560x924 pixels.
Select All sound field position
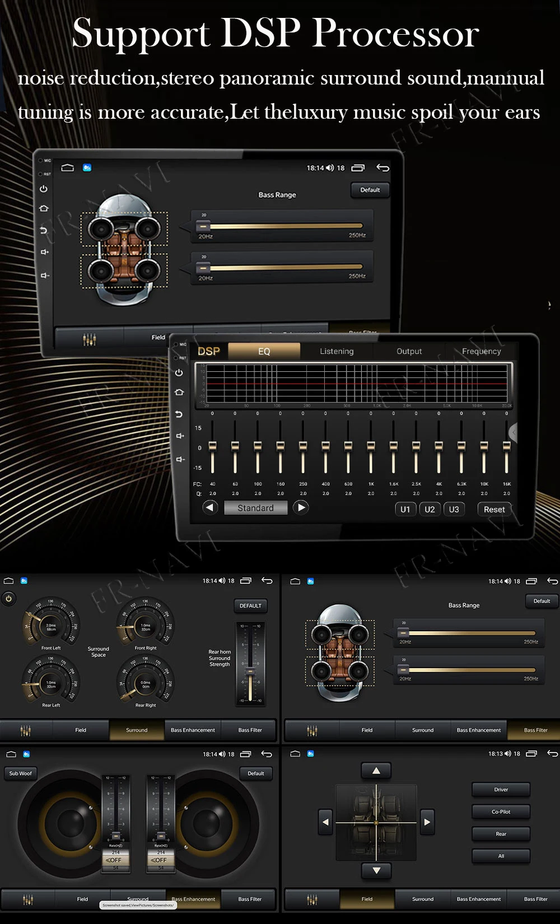(501, 856)
